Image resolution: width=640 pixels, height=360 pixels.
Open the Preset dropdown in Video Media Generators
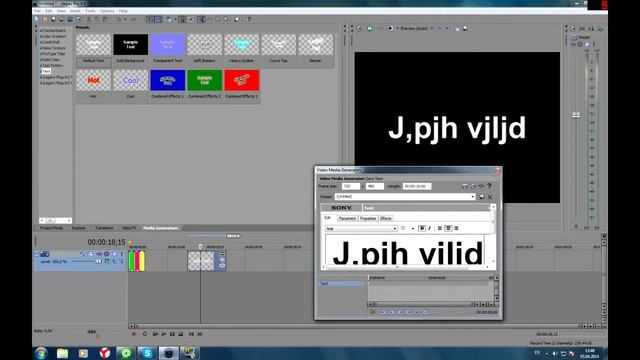click(x=405, y=197)
